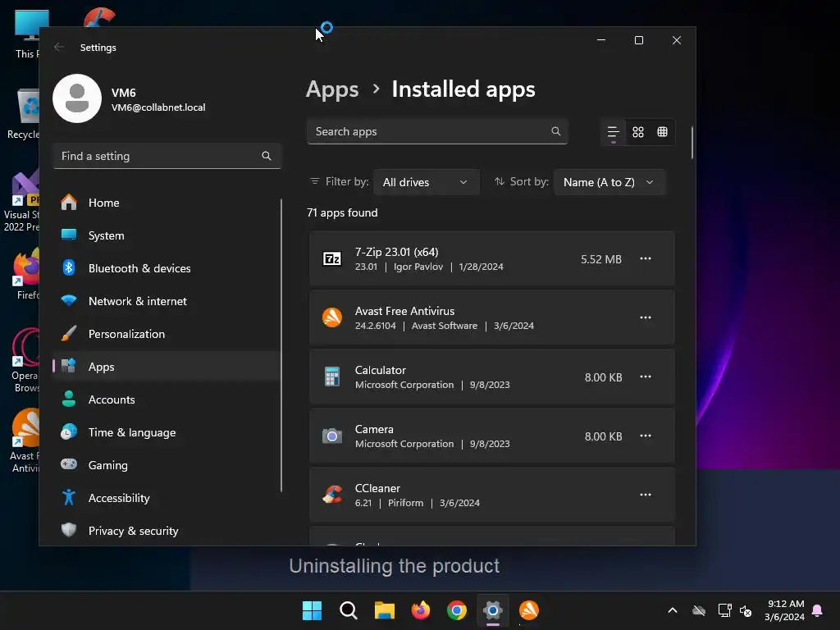This screenshot has height=630, width=840.
Task: Open Sort by Name (A to Z) dropdown
Action: click(609, 182)
